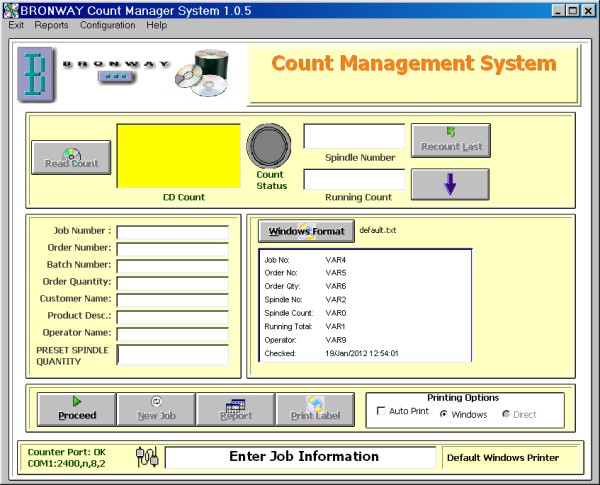Click the Operator: VAR9 label row
Image resolution: width=600 pixels, height=485 pixels.
pyautogui.click(x=305, y=340)
